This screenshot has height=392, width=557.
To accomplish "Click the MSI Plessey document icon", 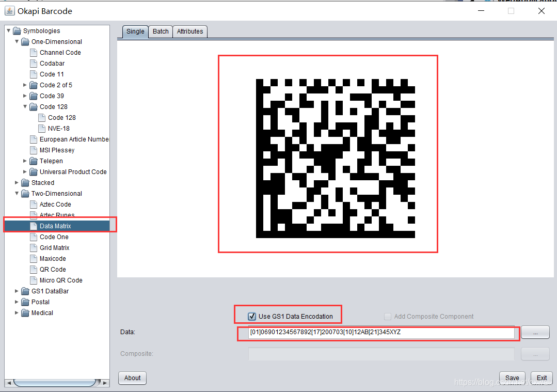I will pyautogui.click(x=34, y=150).
